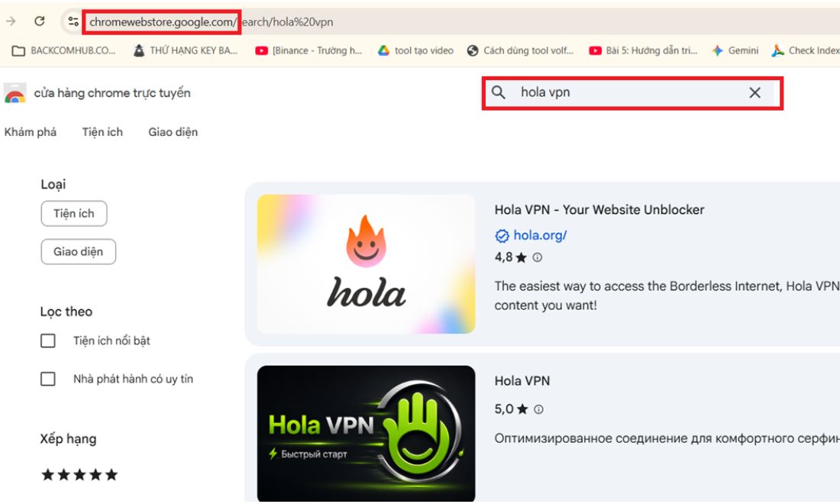Click the 5,0 star rating
The image size is (840, 504).
pos(511,409)
